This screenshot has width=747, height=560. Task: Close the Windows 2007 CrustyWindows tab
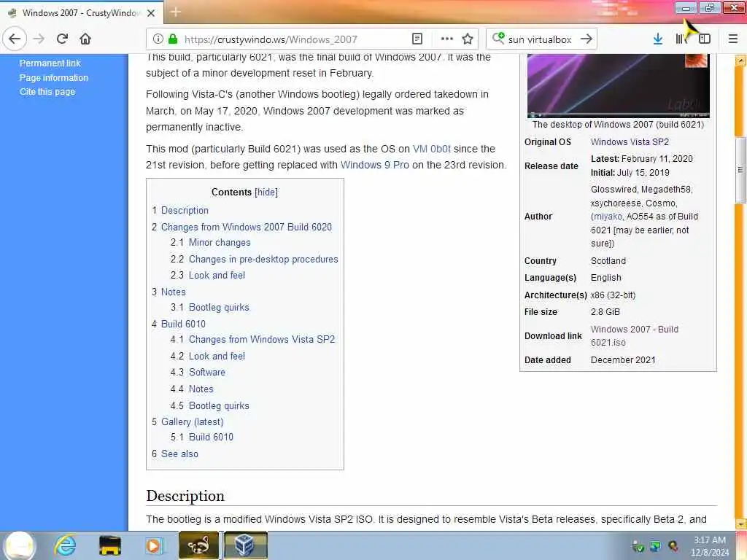(151, 13)
